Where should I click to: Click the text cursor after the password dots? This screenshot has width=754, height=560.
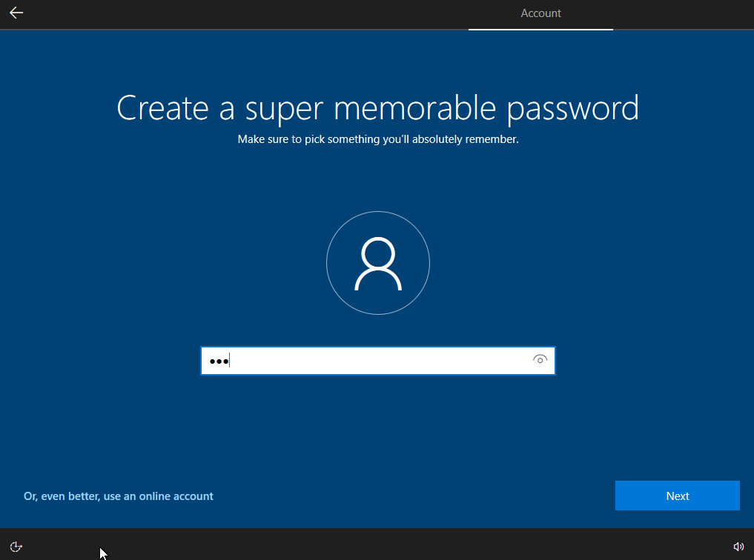point(230,361)
